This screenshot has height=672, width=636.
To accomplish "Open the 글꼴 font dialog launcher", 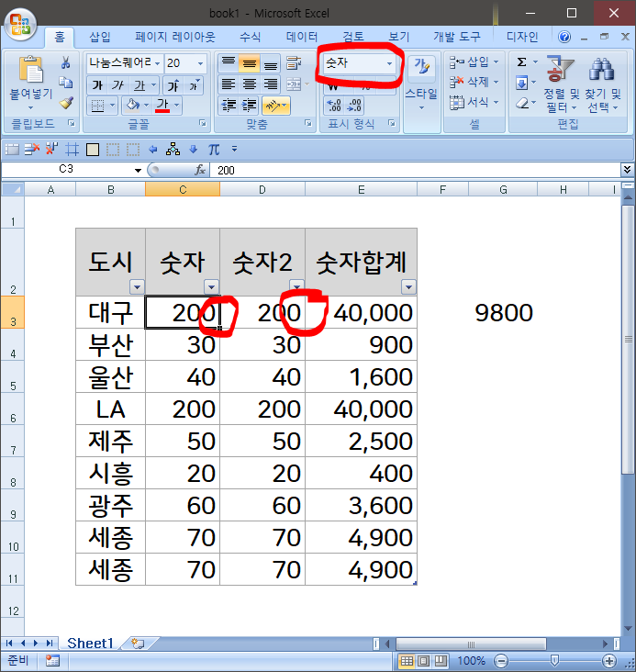I will 202,124.
